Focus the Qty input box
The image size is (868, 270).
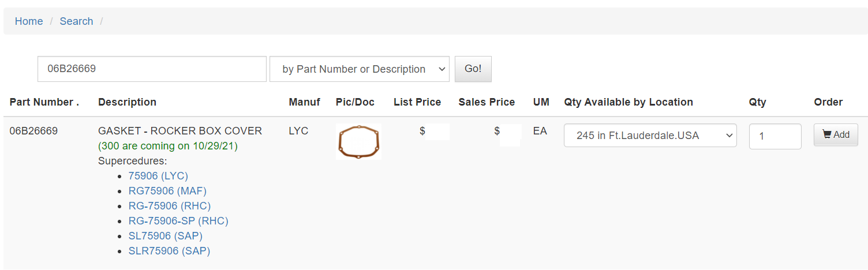pos(775,137)
